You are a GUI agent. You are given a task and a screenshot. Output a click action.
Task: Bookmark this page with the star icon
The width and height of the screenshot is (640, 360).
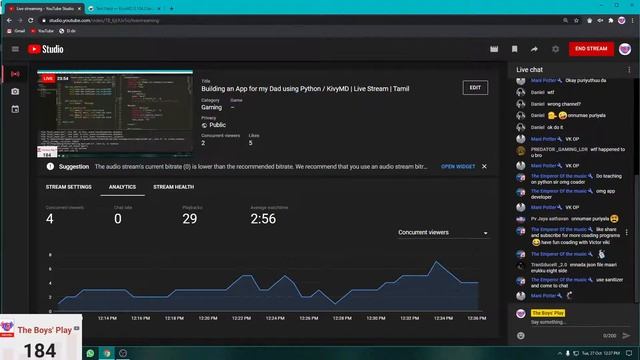tap(576, 20)
